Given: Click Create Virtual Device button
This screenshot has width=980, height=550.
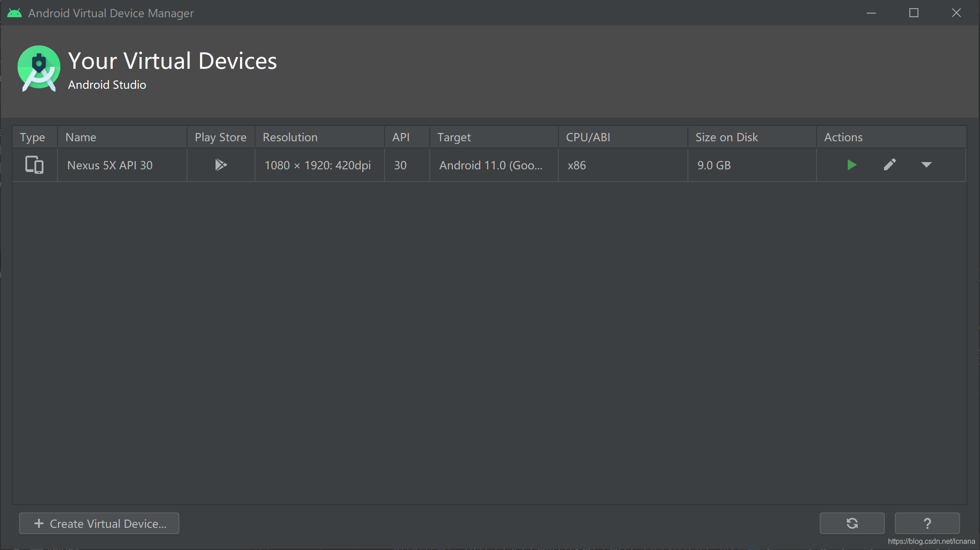Looking at the screenshot, I should tap(99, 523).
